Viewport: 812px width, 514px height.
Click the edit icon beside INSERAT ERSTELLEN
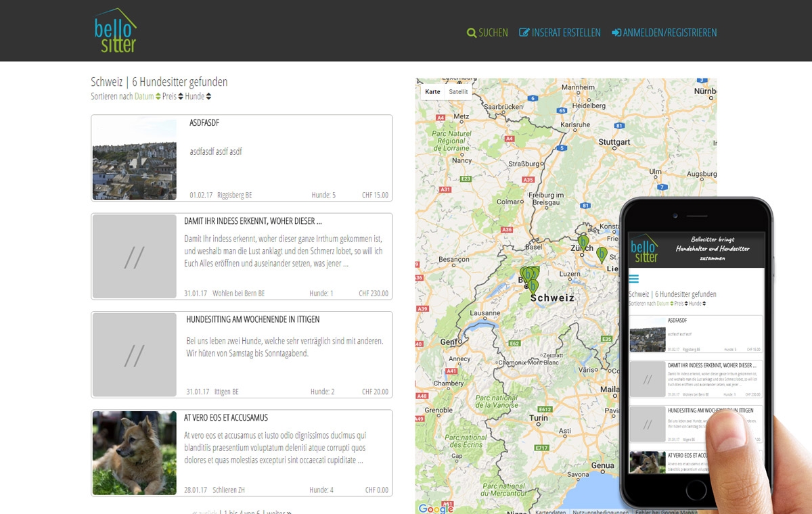(x=524, y=32)
